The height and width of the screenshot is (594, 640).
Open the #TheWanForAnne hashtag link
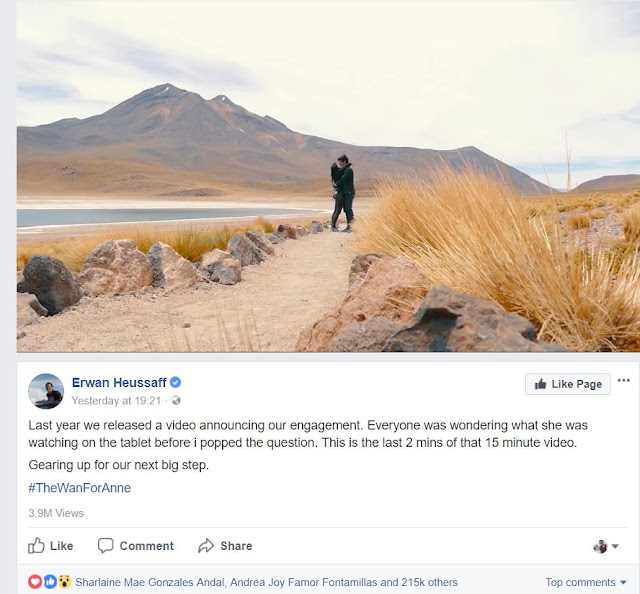coord(80,488)
